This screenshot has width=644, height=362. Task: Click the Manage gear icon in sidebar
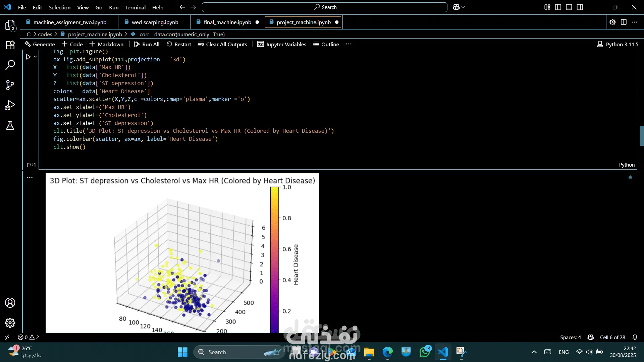point(10,322)
